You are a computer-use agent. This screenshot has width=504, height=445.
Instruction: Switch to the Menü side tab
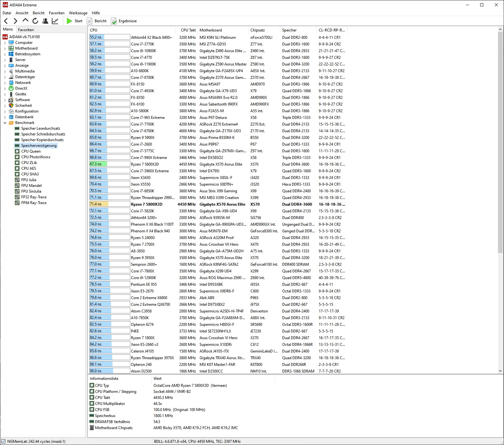point(8,29)
